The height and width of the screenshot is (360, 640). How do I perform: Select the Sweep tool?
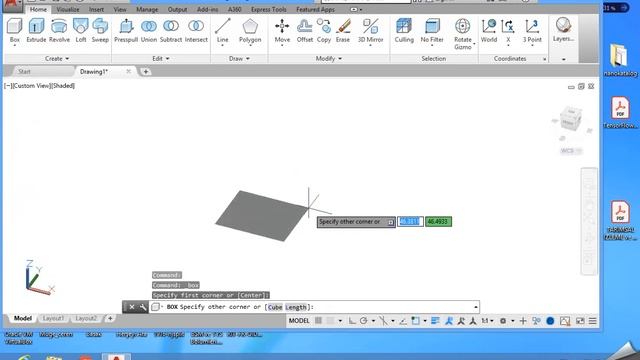point(100,31)
